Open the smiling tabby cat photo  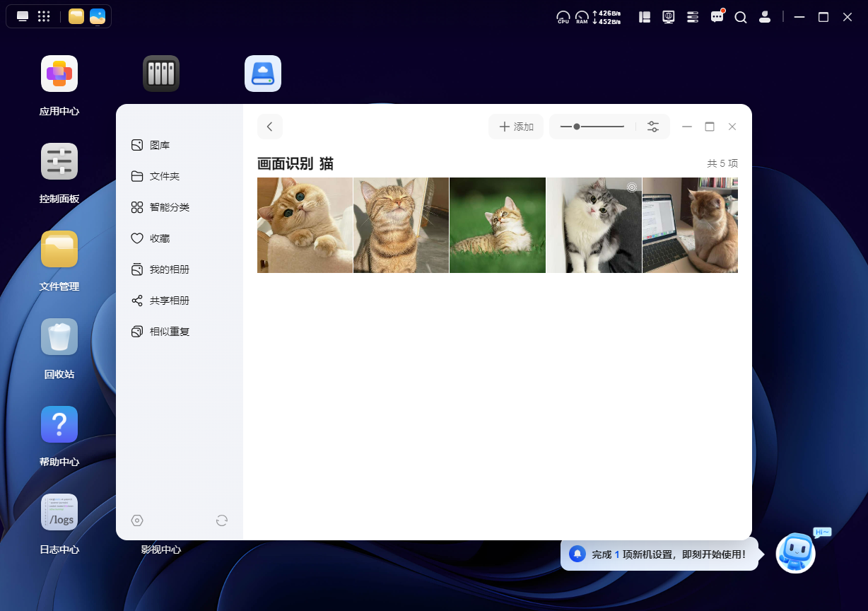coord(401,225)
